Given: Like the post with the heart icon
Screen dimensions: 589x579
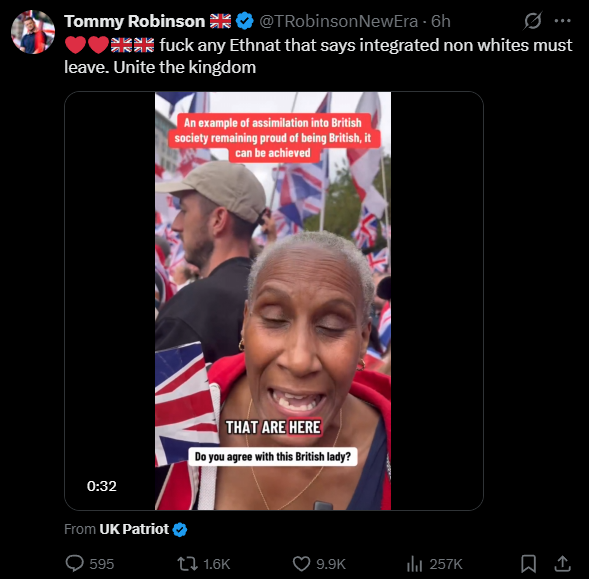Looking at the screenshot, I should click(x=301, y=564).
